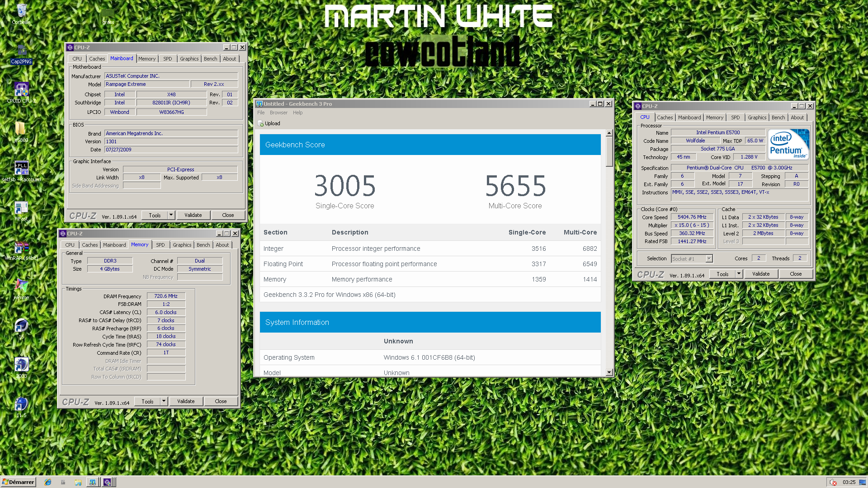Viewport: 868px width, 488px height.
Task: Open the Corbeille recycle bin icon
Action: [21, 14]
